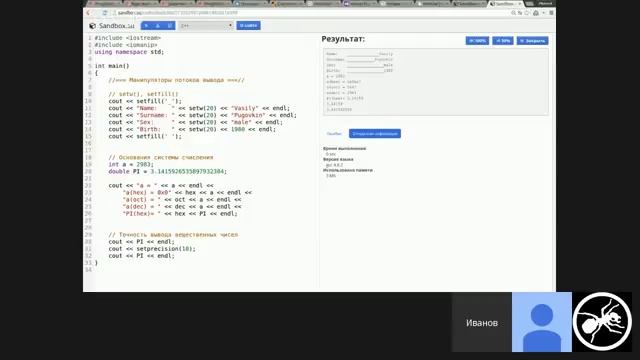
Task: Click the ant logo participant thumbnail
Action: (x=602, y=322)
